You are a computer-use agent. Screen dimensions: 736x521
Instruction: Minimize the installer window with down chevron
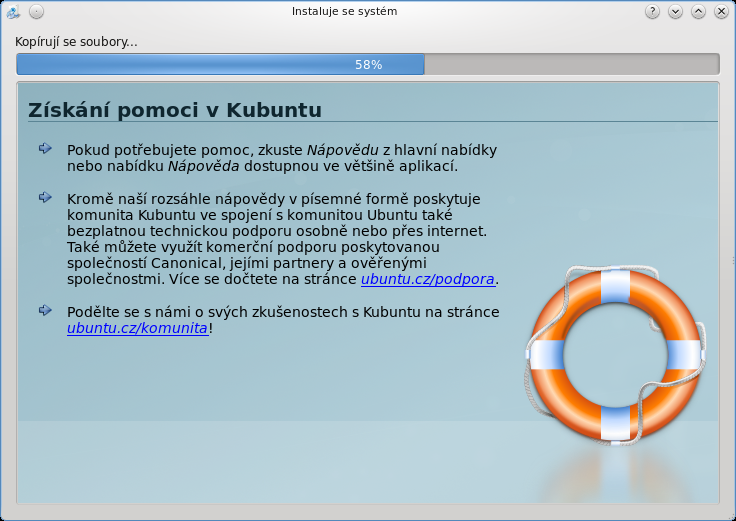pyautogui.click(x=675, y=11)
